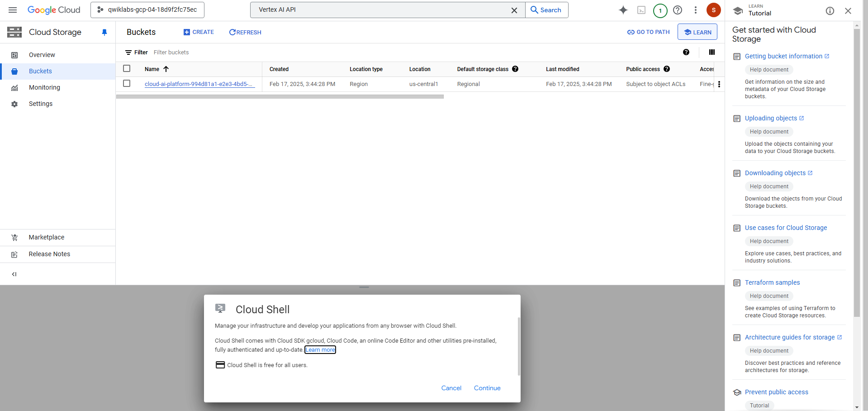Image resolution: width=868 pixels, height=411 pixels.
Task: Click the Learn panel vertical scrollbar
Action: click(x=857, y=172)
